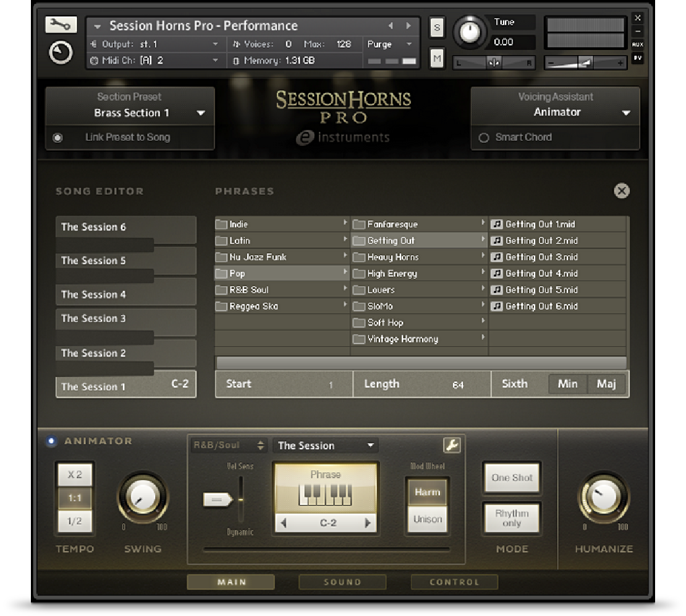Open the SloMo folder
This screenshot has height=616, width=686.
point(420,306)
